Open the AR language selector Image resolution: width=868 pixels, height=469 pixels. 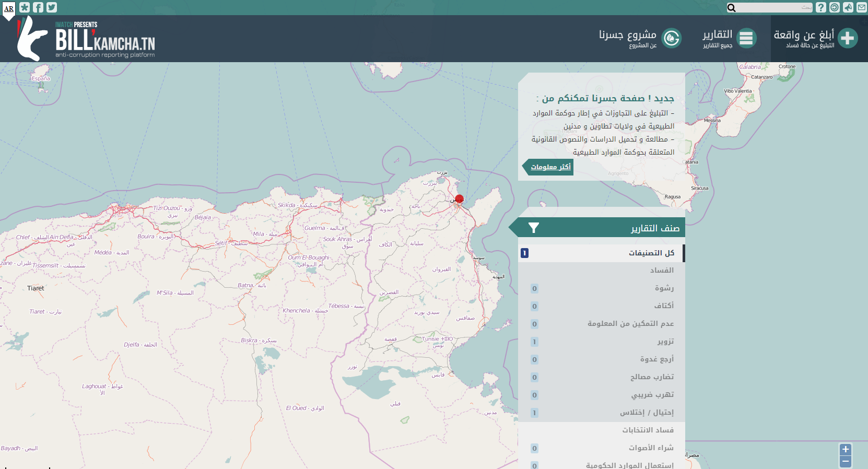tap(9, 8)
